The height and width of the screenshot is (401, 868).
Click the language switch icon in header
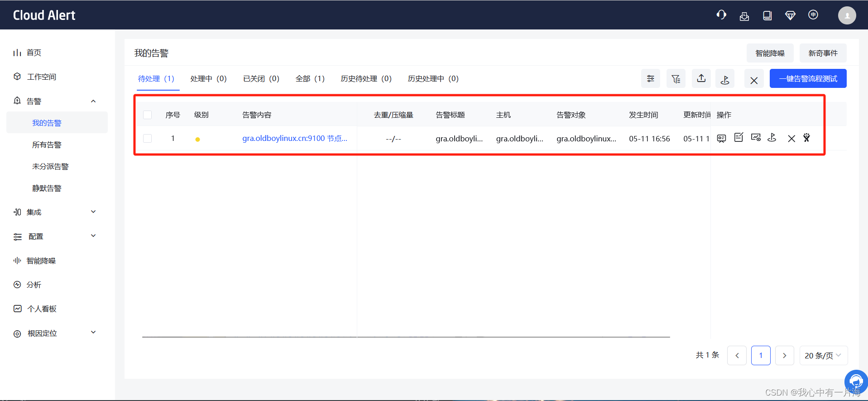(x=813, y=15)
